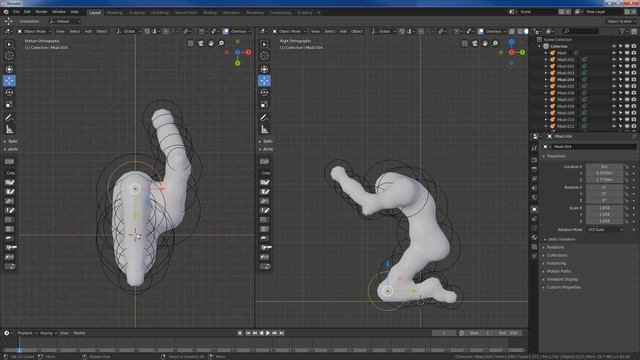Click the Mball.004 object name field
This screenshot has width=640, height=360.
590,146
